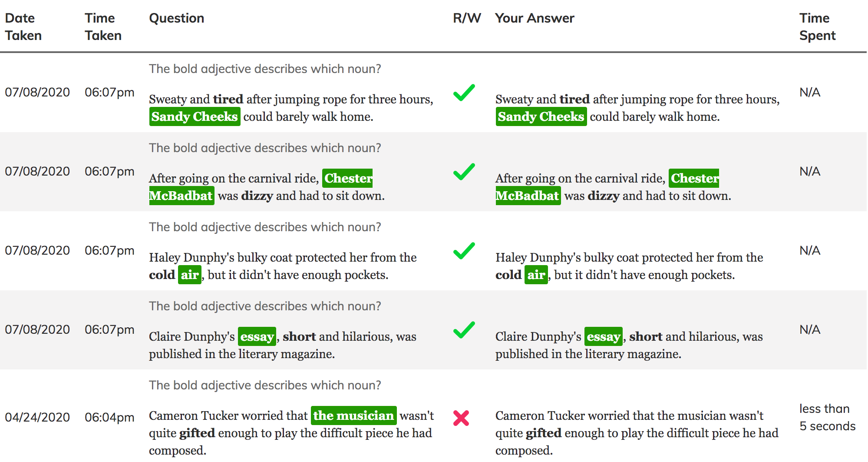
Task: Click highlighted 'McBadbat' in the Your Answer column
Action: click(x=528, y=196)
